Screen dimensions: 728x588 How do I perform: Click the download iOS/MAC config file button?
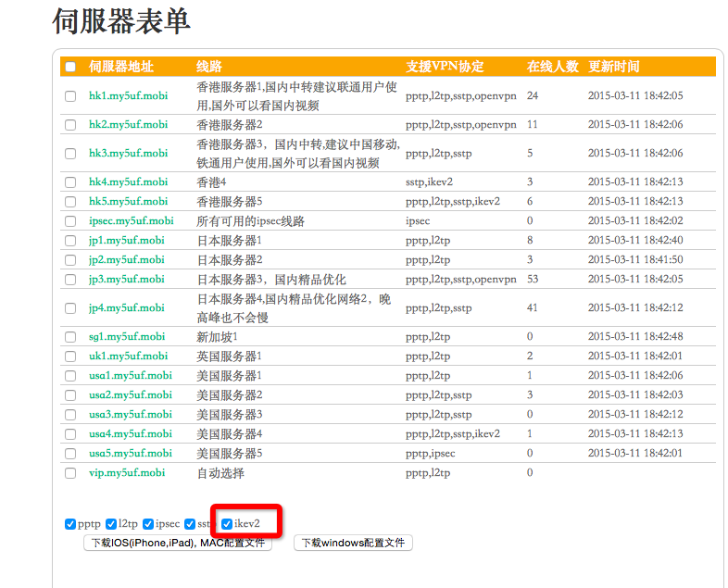pos(178,544)
